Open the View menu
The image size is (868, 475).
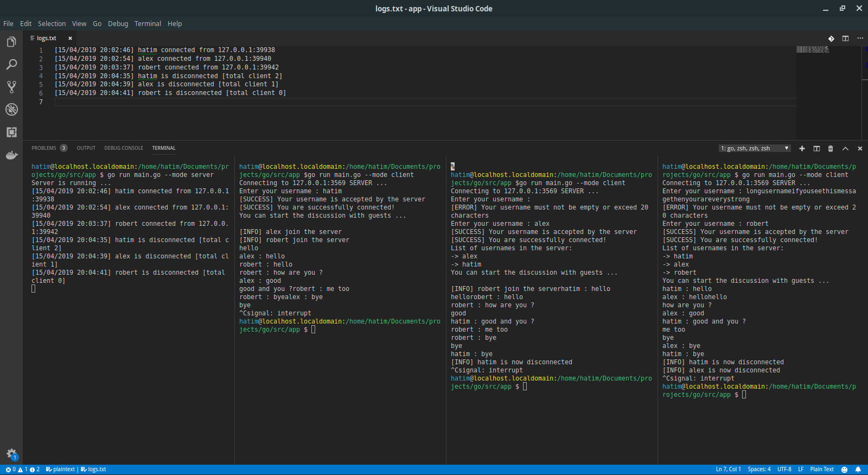[79, 24]
